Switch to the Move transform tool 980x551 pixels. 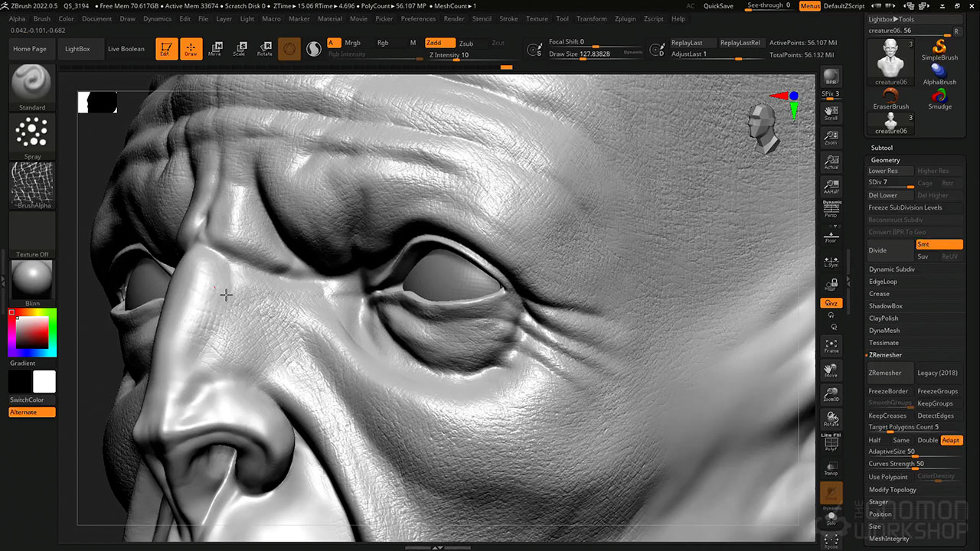(215, 49)
